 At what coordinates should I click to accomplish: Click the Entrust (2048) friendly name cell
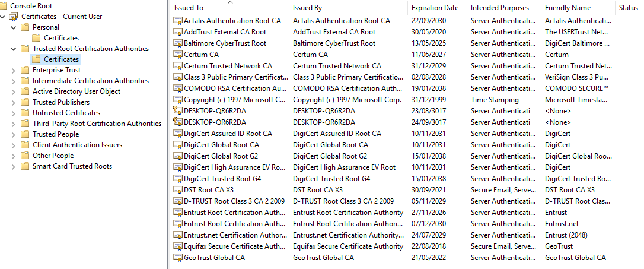pyautogui.click(x=566, y=235)
